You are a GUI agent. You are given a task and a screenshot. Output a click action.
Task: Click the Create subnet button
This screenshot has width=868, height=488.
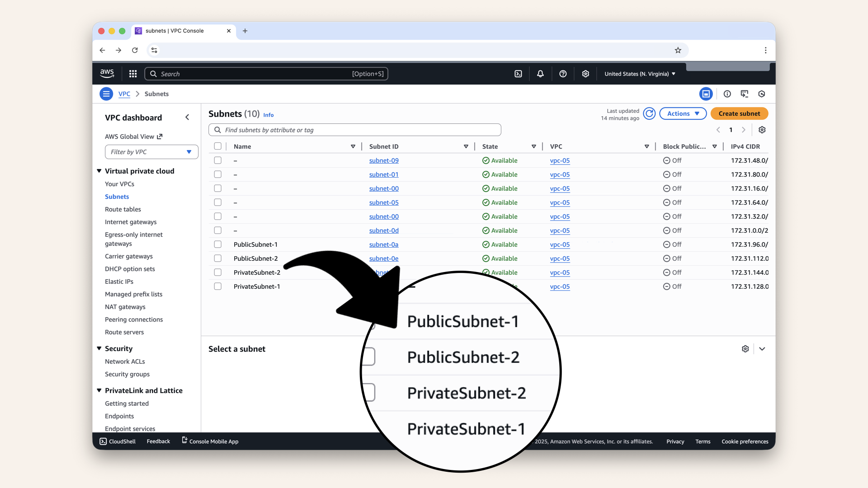click(739, 113)
